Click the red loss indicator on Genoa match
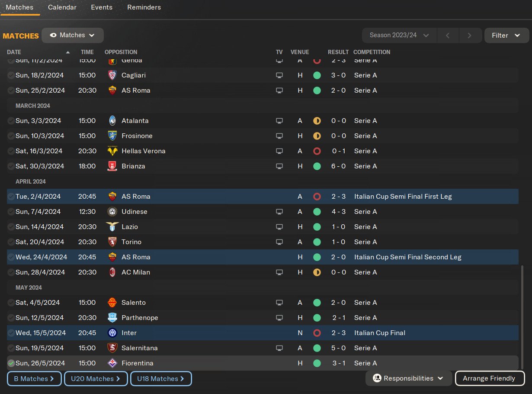 (x=317, y=61)
